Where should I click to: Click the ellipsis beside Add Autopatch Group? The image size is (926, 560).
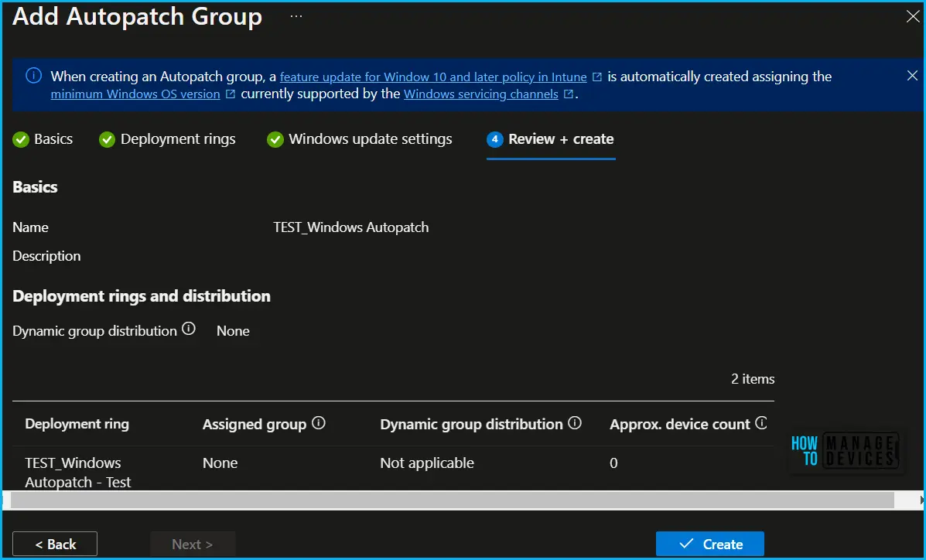[x=296, y=16]
